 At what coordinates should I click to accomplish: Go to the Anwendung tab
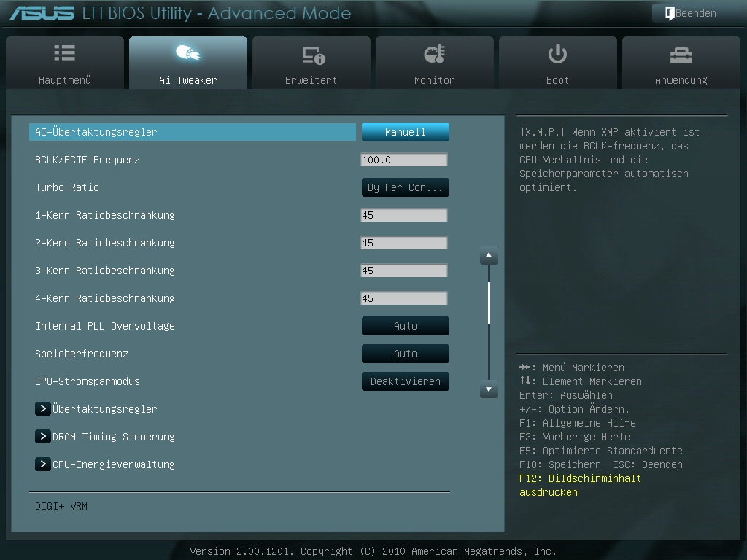[681, 63]
